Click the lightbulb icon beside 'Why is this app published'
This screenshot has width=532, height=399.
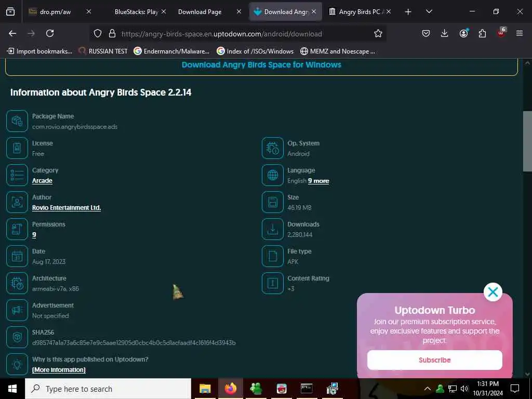(x=17, y=364)
